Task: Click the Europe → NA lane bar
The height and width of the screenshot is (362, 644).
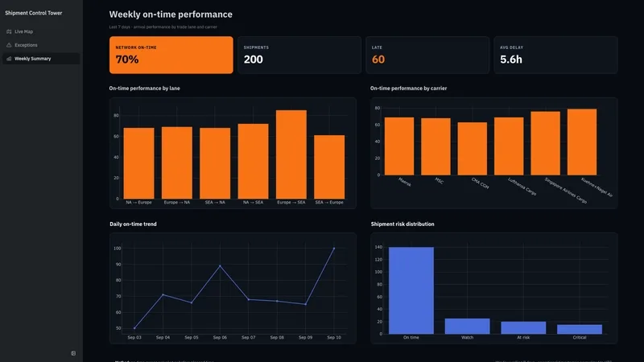Action: pos(177,163)
